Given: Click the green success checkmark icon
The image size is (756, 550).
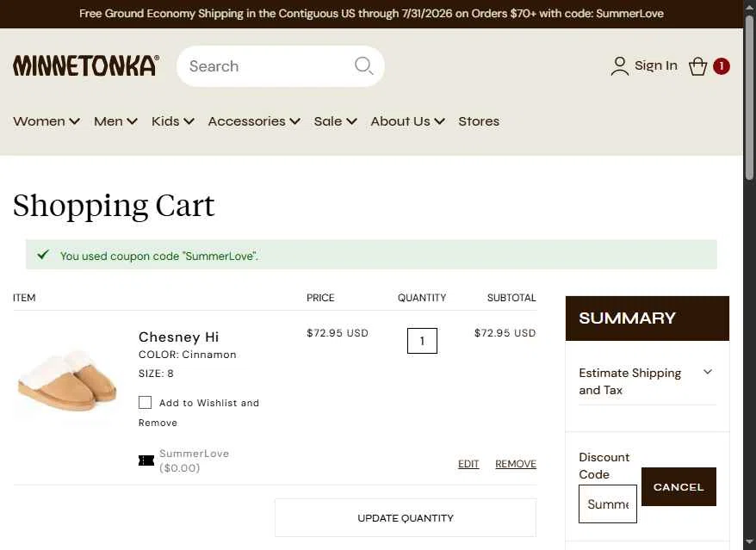Looking at the screenshot, I should tap(43, 255).
